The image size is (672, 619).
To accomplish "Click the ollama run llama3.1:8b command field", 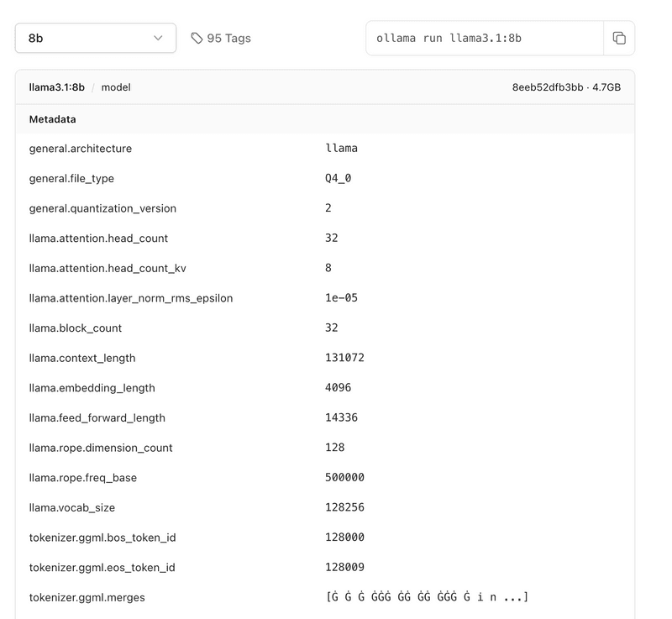I will pyautogui.click(x=485, y=38).
